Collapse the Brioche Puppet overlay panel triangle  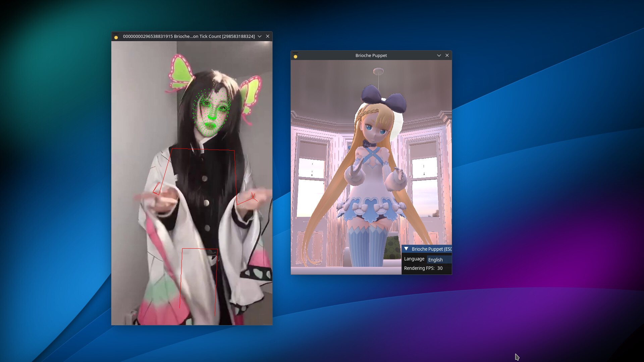[406, 249]
